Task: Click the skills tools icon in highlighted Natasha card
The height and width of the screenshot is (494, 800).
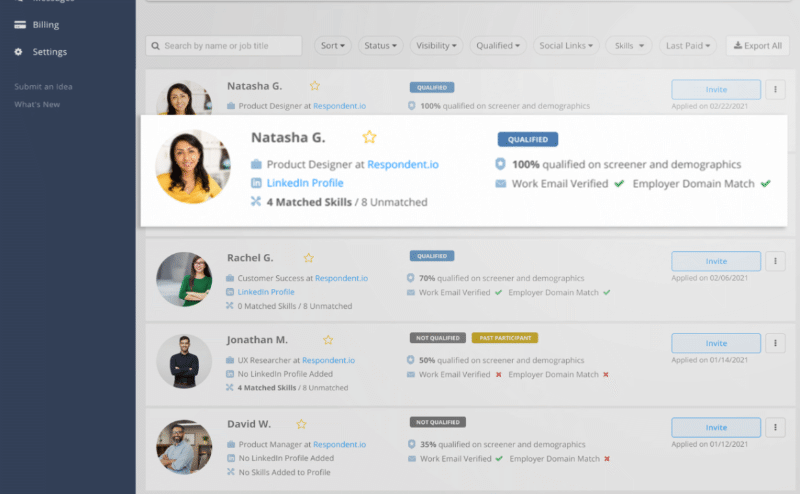Action: [x=256, y=202]
